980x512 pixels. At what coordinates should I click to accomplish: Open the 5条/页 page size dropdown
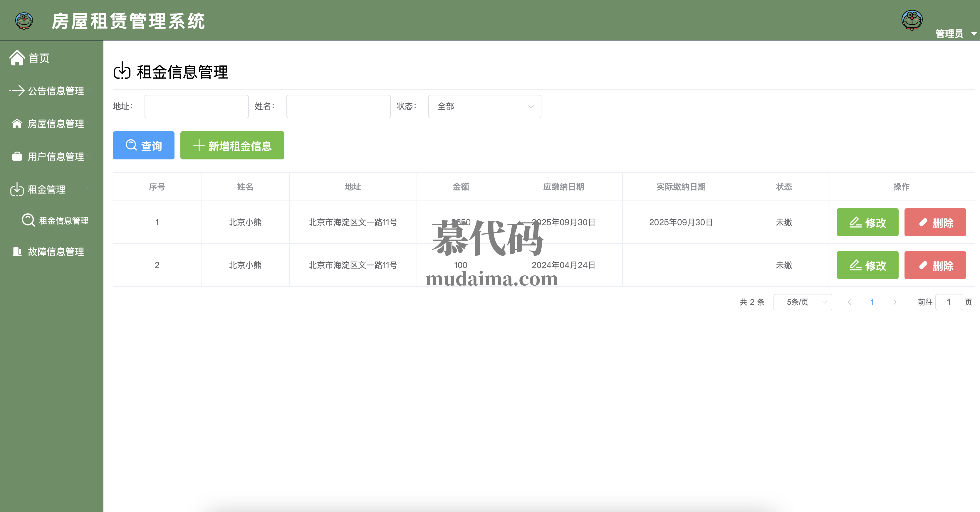(x=802, y=302)
